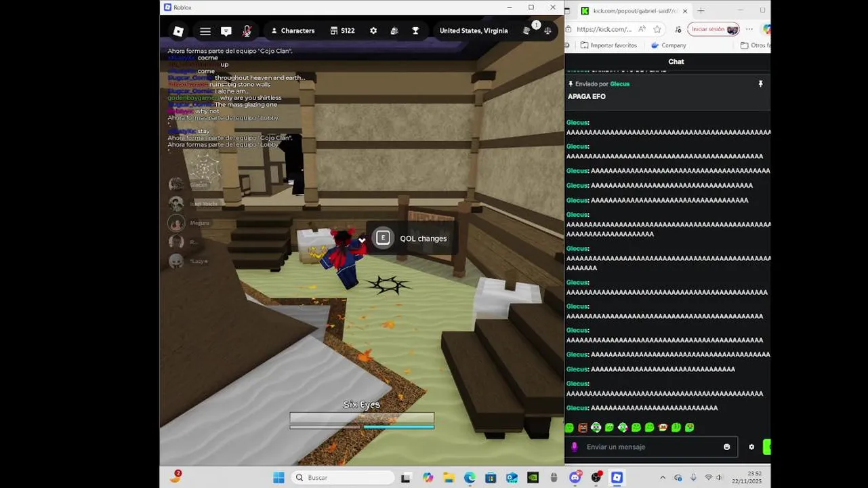Toggle the Roblox chat window icon
Image resolution: width=868 pixels, height=488 pixels.
tap(226, 31)
